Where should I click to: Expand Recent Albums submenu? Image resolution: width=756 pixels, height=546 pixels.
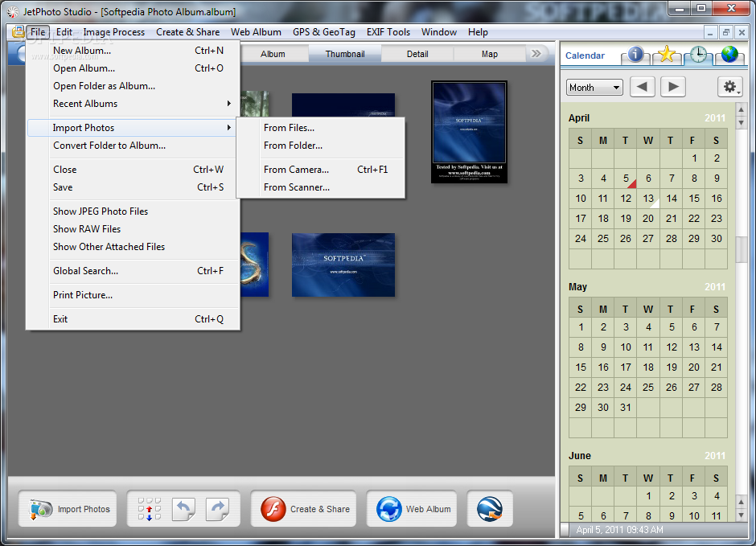[133, 104]
